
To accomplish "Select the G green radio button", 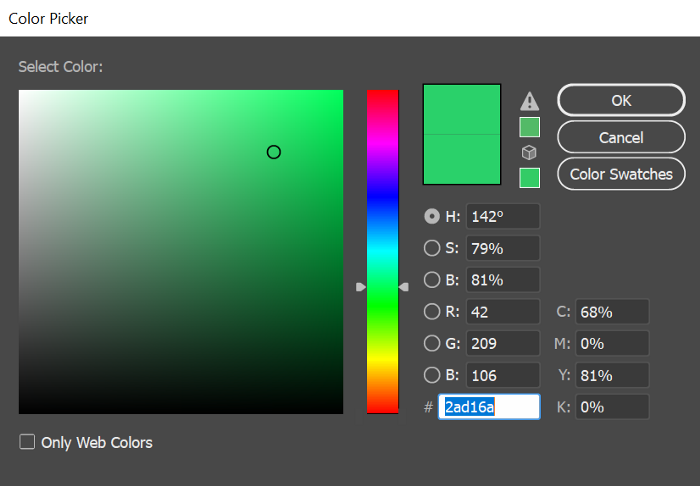I will [x=432, y=343].
